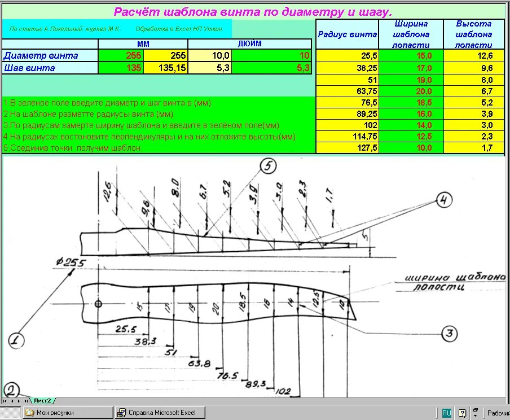The image size is (510, 420).
Task: Select the yellow cell showing 255
Action: click(165, 55)
